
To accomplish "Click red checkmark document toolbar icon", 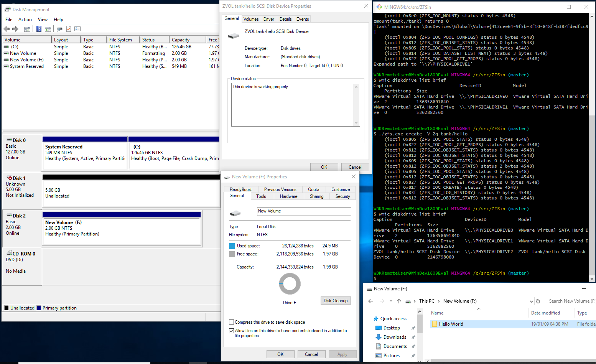I will click(69, 29).
